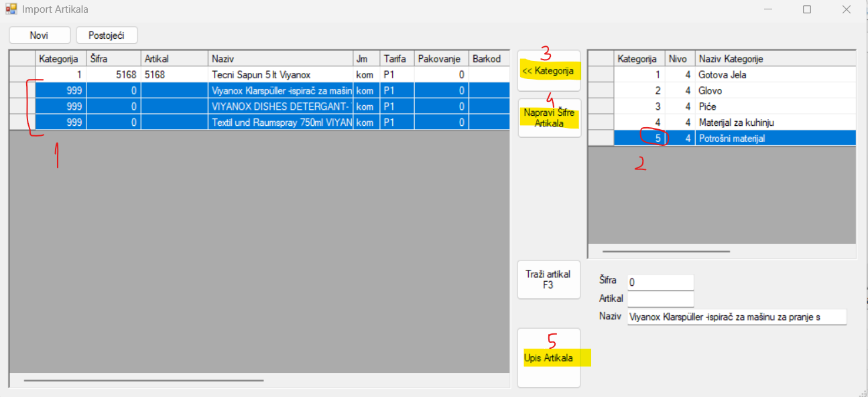The height and width of the screenshot is (397, 868).
Task: Click the Novi button
Action: 40,35
